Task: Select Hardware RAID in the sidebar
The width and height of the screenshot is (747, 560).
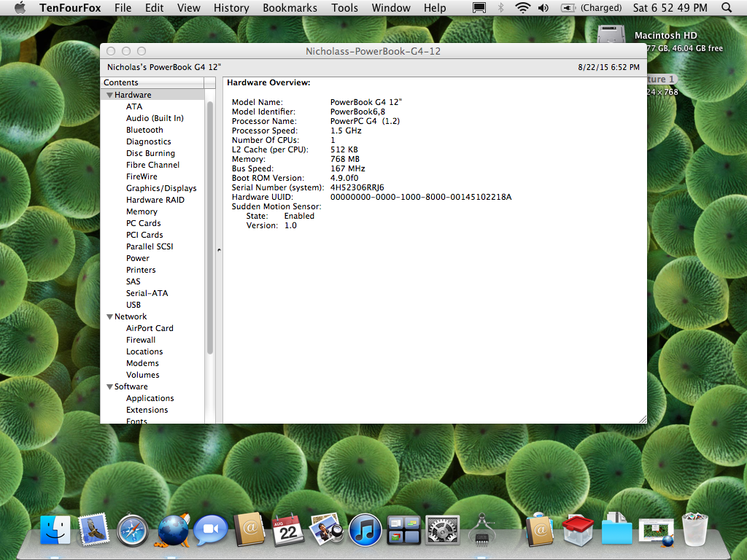Action: click(155, 200)
